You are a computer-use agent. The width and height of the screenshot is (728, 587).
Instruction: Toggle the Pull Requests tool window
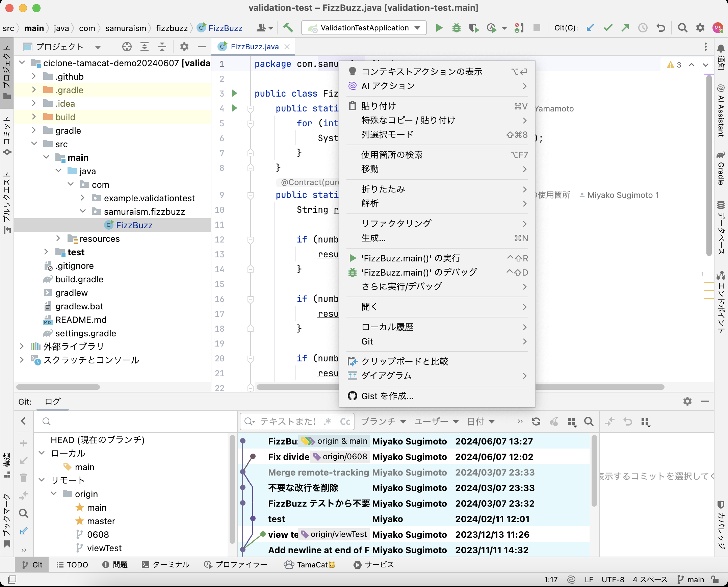click(7, 202)
